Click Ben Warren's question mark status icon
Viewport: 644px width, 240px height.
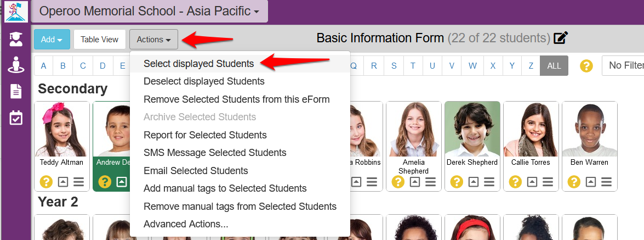(x=574, y=182)
